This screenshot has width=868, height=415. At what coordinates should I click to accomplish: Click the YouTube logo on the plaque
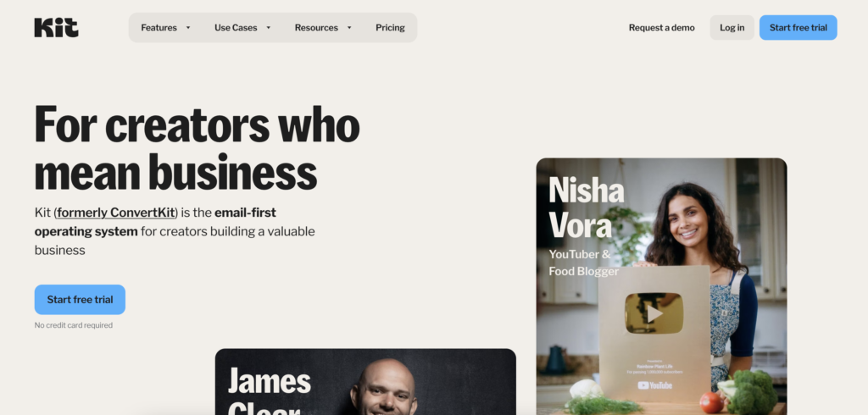click(654, 385)
